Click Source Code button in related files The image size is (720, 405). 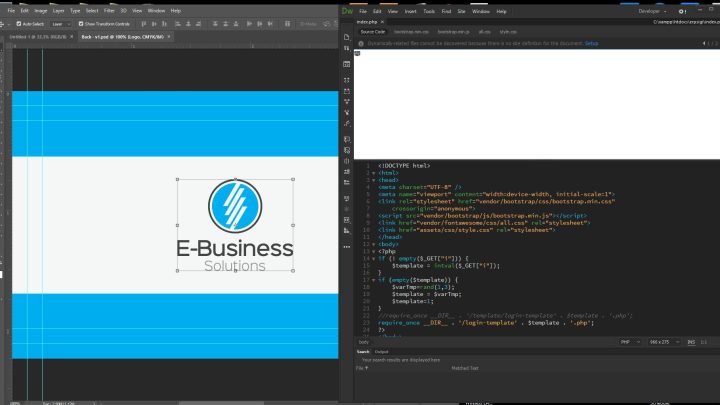(x=372, y=32)
